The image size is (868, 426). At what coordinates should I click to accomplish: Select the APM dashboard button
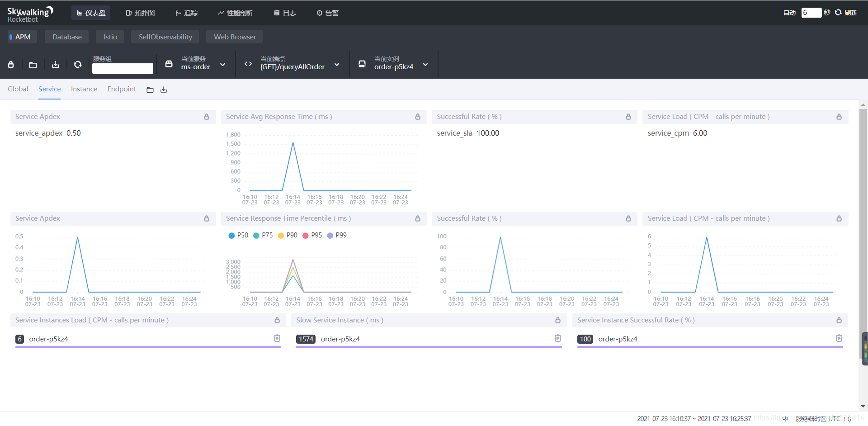[x=23, y=37]
